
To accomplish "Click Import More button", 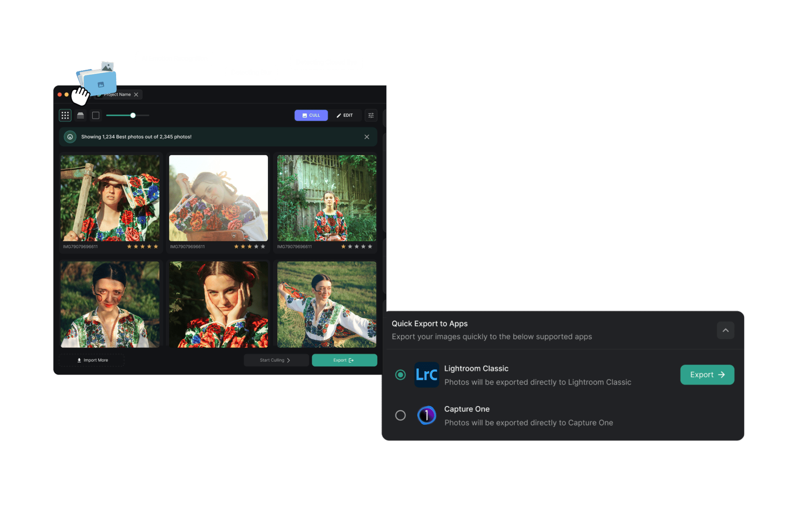I will pyautogui.click(x=92, y=360).
